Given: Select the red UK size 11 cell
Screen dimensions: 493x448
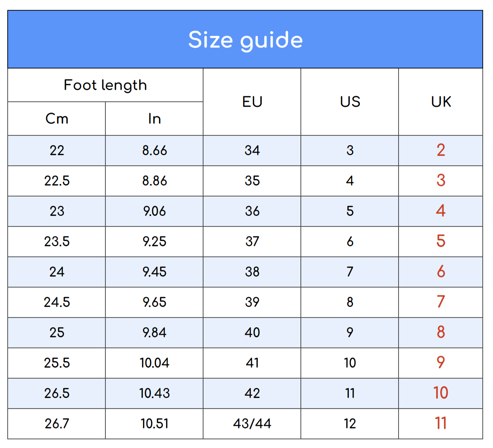Looking at the screenshot, I should 441,424.
